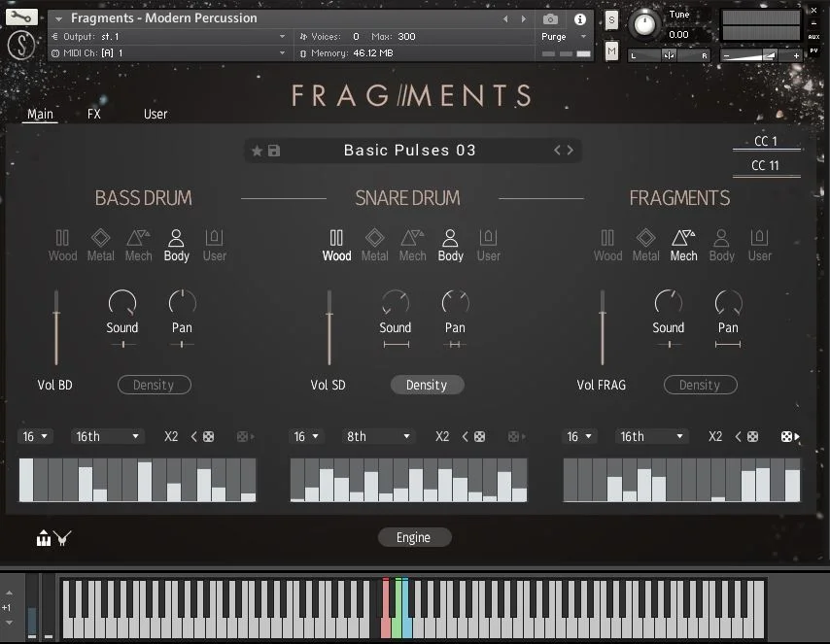Screen dimensions: 830x644
Task: Open Fragments 16th rate dropdown
Action: click(x=651, y=436)
